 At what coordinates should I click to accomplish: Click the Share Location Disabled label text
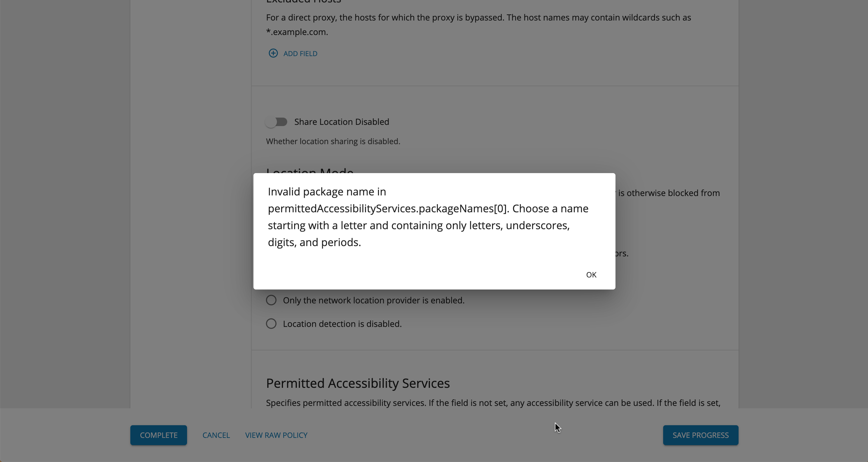(x=342, y=122)
